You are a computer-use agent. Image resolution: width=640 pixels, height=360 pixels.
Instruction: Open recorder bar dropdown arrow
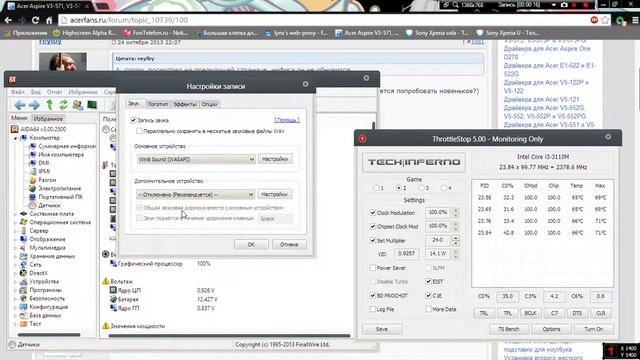click(x=553, y=5)
